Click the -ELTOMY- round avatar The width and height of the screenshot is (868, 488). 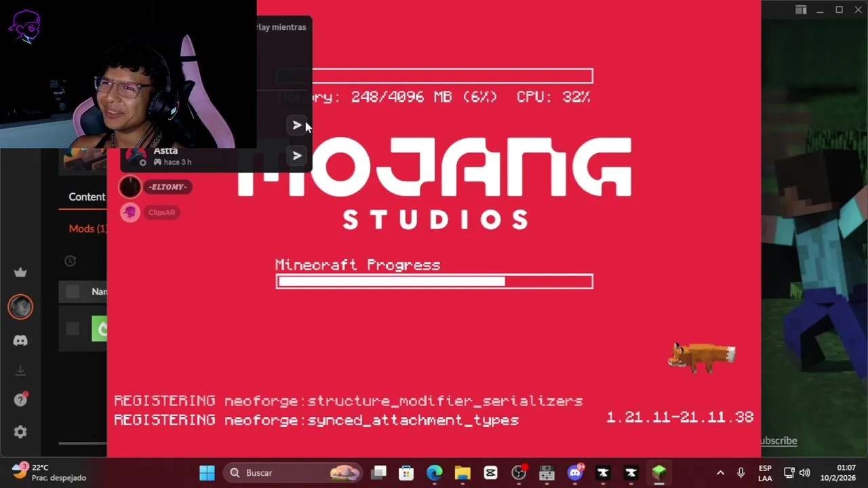(130, 186)
